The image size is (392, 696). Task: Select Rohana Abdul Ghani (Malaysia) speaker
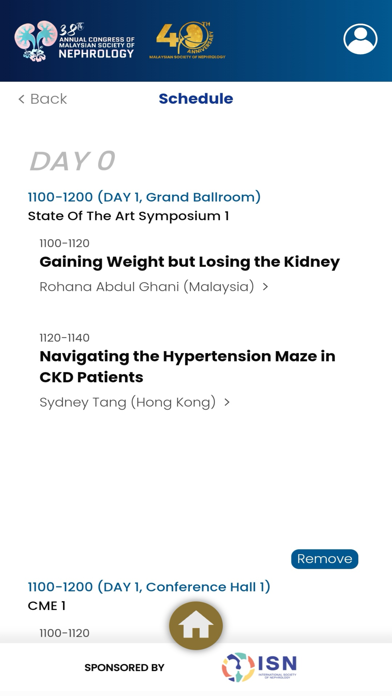coord(147,287)
